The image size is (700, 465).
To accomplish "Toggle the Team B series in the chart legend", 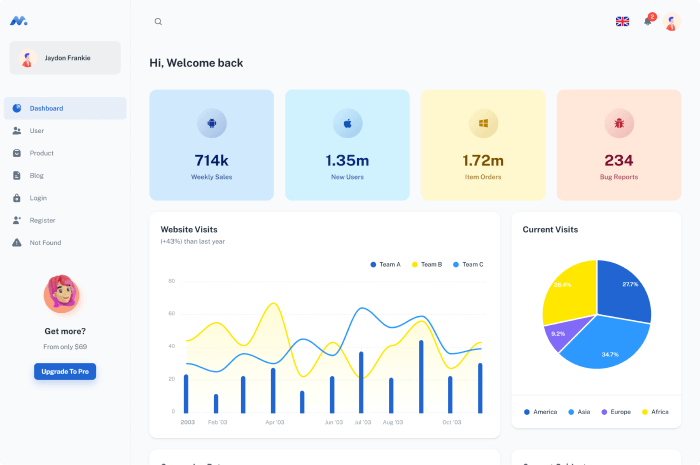I will 427,265.
